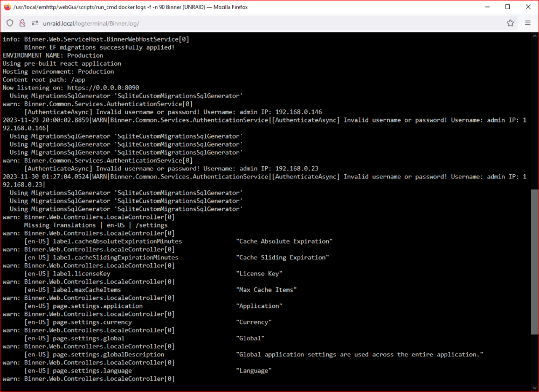Click the vertical scrollbar thumb
Viewport: 539px width, 392px height.
[x=535, y=262]
